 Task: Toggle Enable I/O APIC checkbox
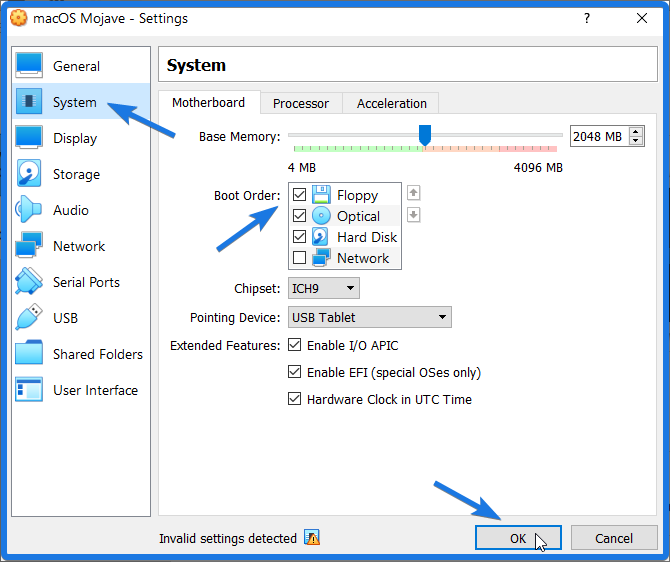(294, 344)
